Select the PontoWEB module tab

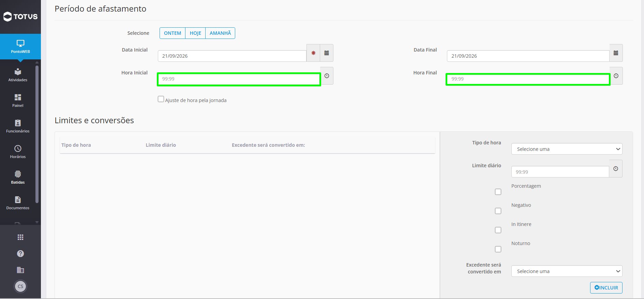coord(20,46)
